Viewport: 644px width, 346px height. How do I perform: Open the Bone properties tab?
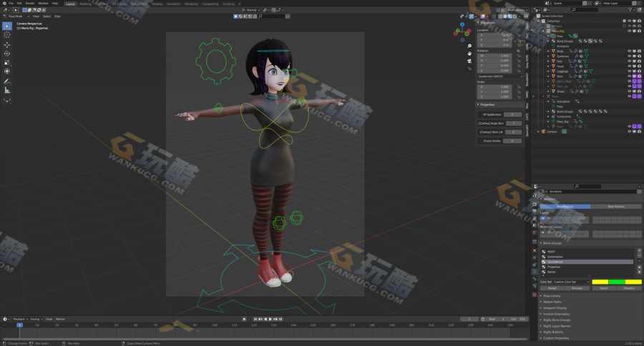535,279
